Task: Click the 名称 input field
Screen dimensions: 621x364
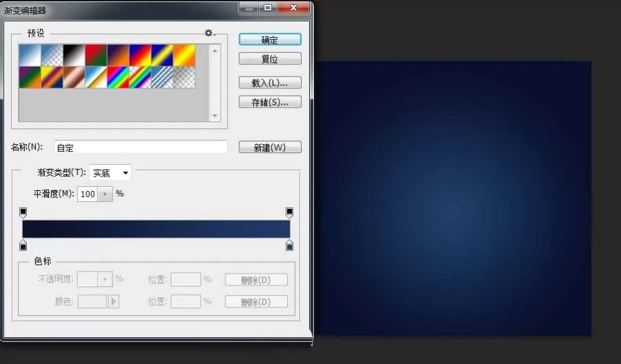Action: tap(141, 147)
